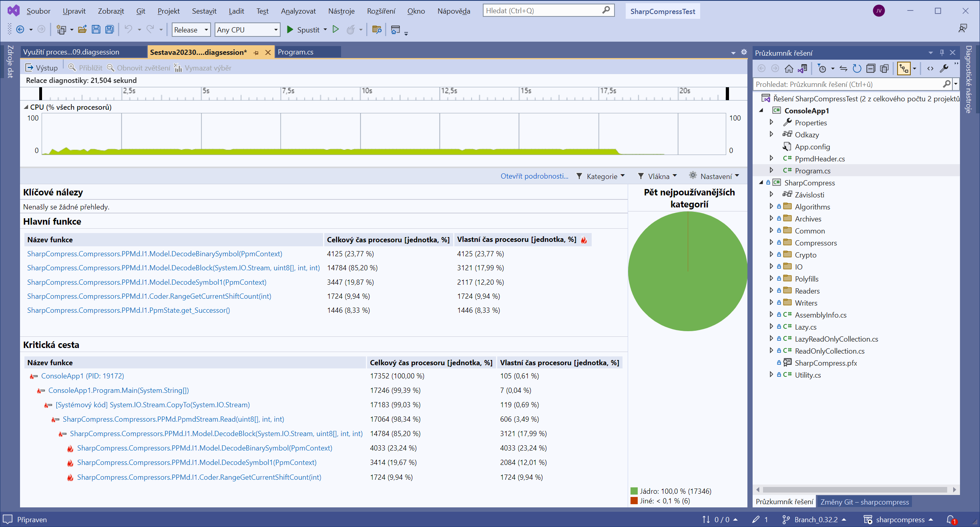The width and height of the screenshot is (980, 527).
Task: Open the Vlákna filter dropdown
Action: pyautogui.click(x=657, y=176)
